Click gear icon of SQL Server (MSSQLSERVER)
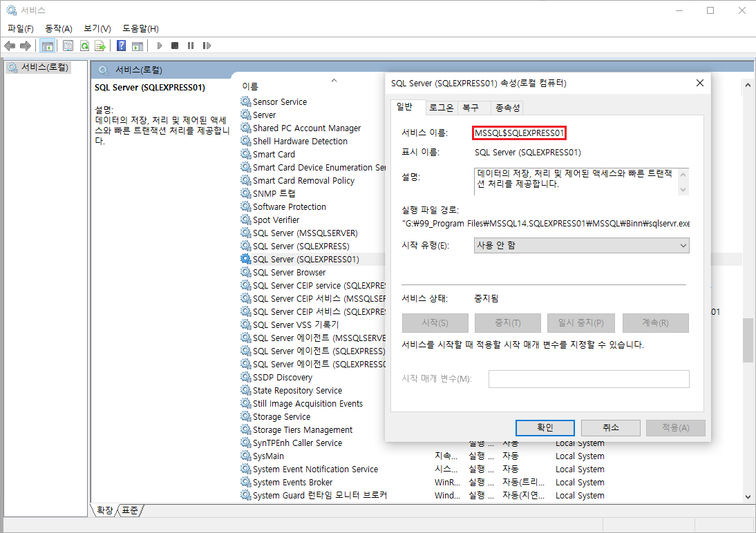This screenshot has width=756, height=533. click(x=246, y=233)
